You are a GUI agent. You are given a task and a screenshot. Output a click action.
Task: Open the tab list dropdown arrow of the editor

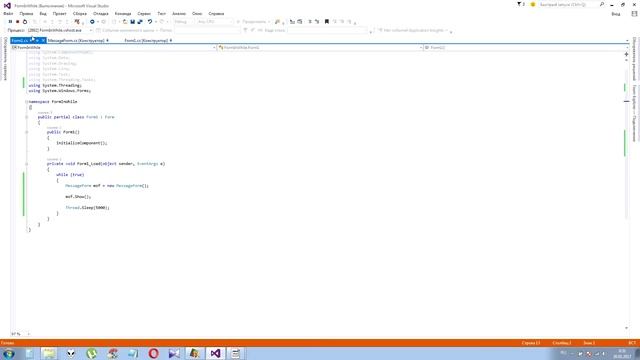pos(627,40)
